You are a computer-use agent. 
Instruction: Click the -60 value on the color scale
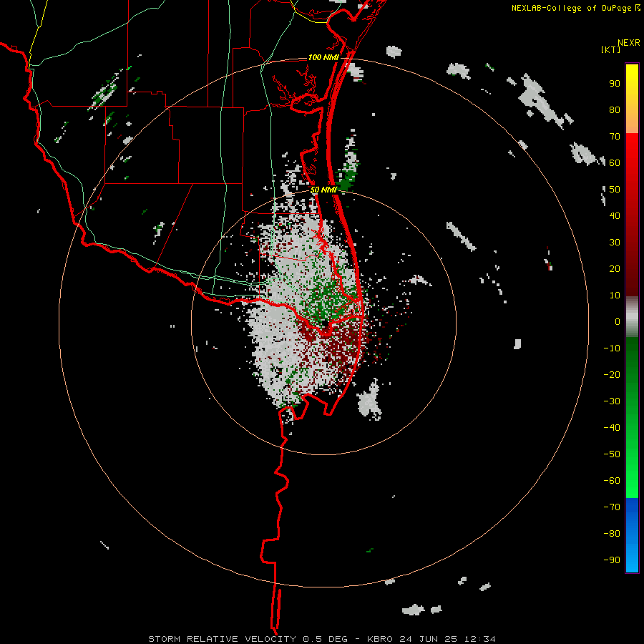click(612, 481)
